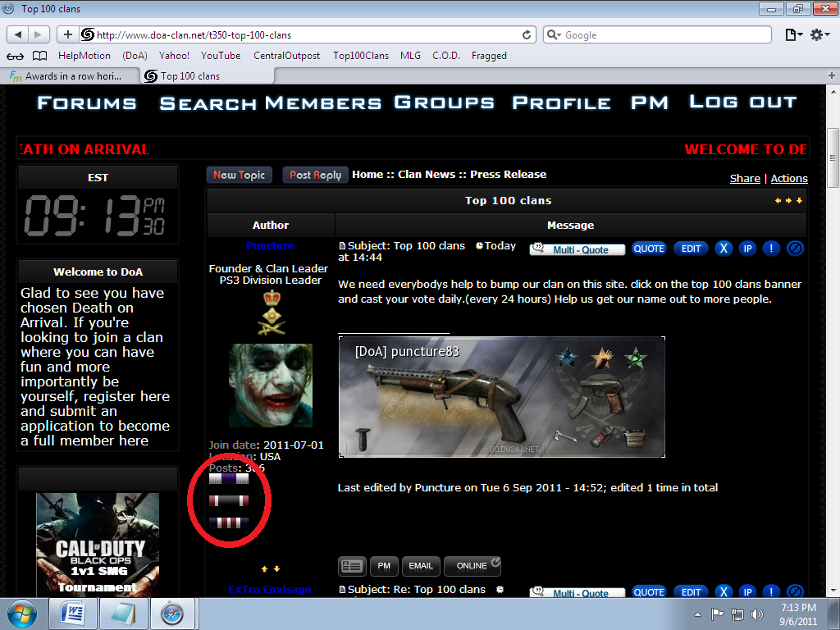Open the PM navigation item
The height and width of the screenshot is (630, 840).
tap(650, 103)
